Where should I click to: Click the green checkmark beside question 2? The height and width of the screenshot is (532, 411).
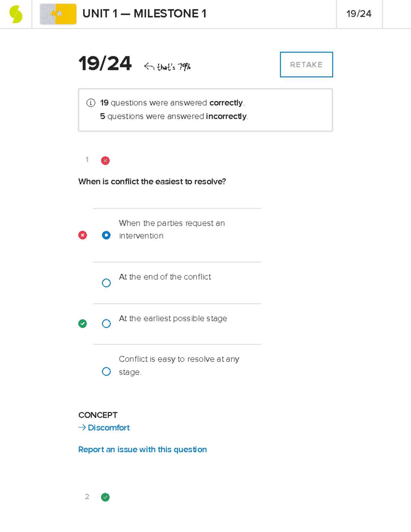(105, 497)
